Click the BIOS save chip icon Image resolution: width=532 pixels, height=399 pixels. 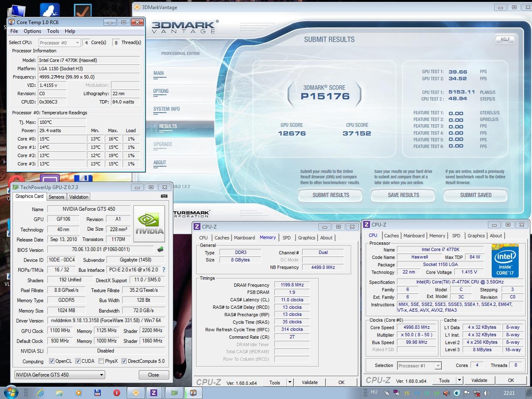tap(160, 249)
